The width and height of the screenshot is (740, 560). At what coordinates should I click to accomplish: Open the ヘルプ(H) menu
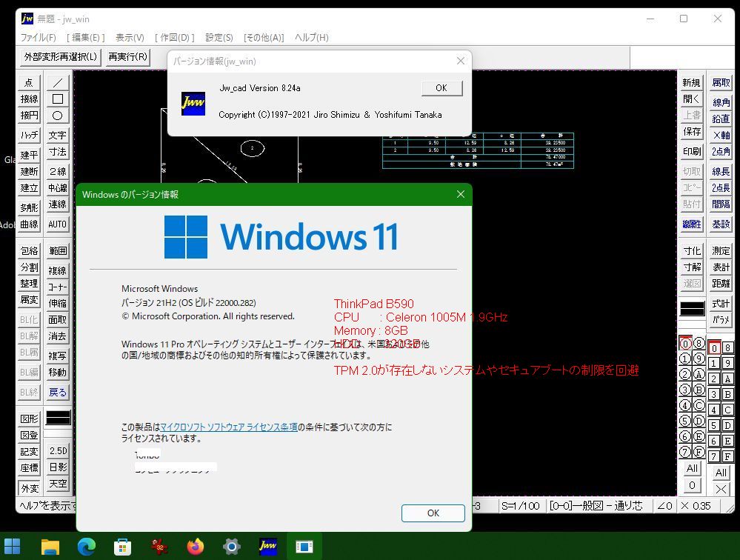(311, 37)
